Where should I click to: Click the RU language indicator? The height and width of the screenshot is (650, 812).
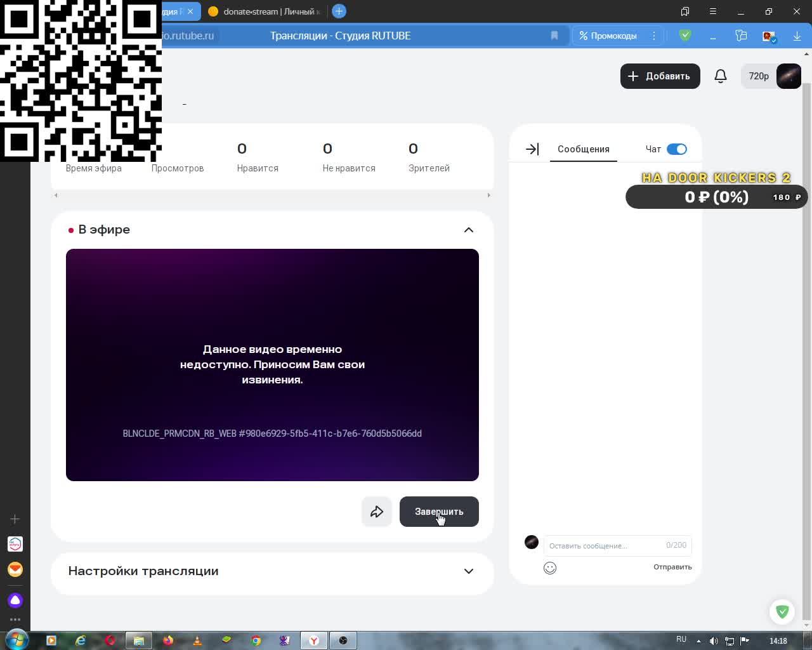(681, 639)
